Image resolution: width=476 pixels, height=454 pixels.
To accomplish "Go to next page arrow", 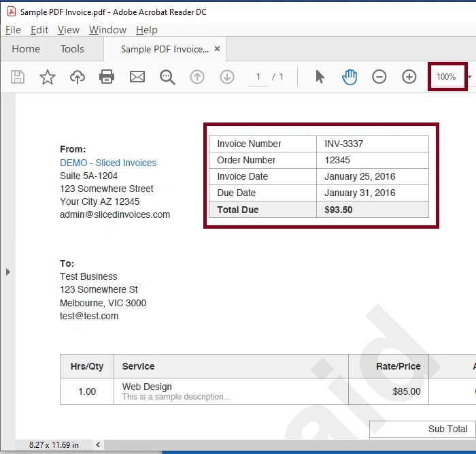I will (227, 77).
